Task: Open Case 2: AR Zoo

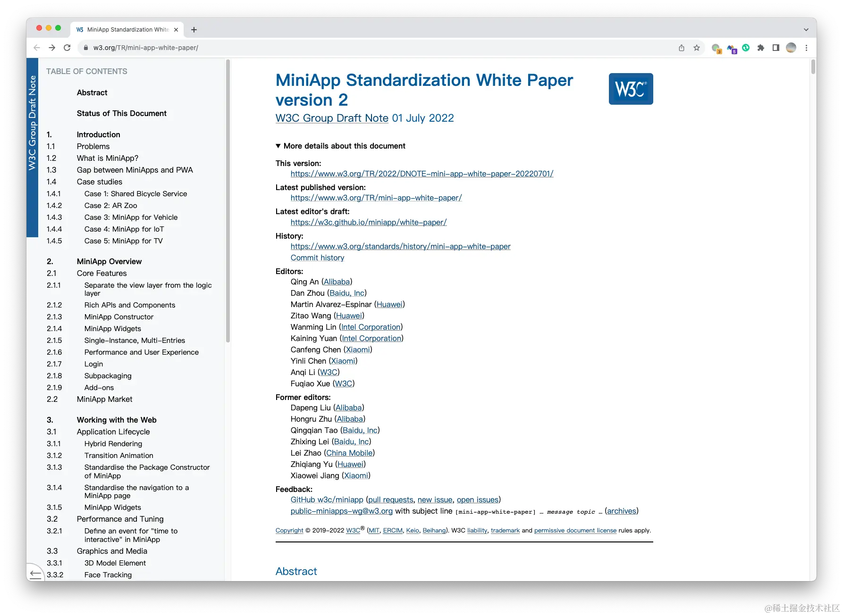Action: point(111,206)
